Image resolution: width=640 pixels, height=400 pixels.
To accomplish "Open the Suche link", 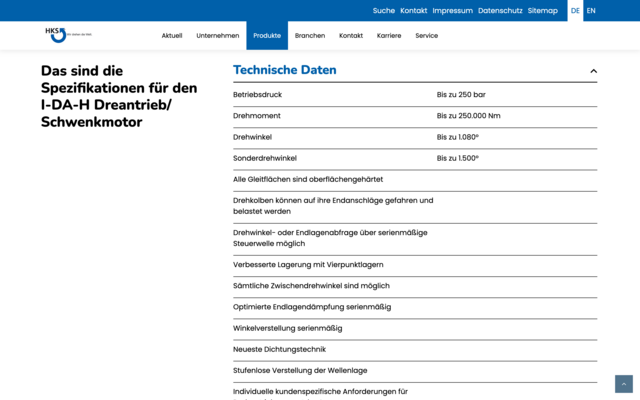I will (x=384, y=11).
